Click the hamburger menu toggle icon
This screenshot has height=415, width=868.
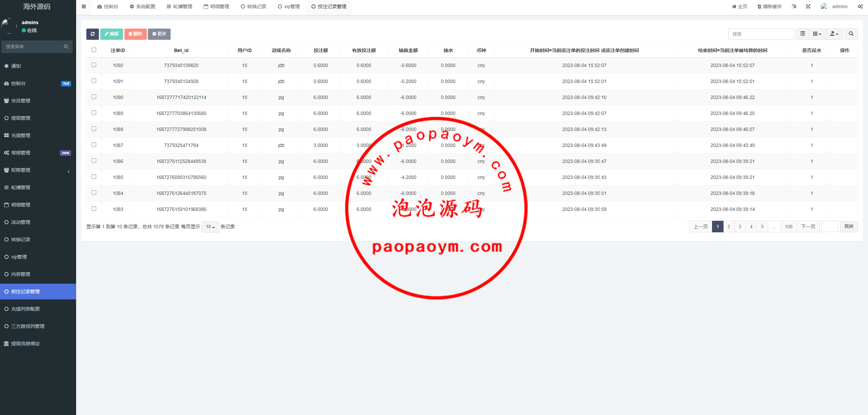coord(84,6)
